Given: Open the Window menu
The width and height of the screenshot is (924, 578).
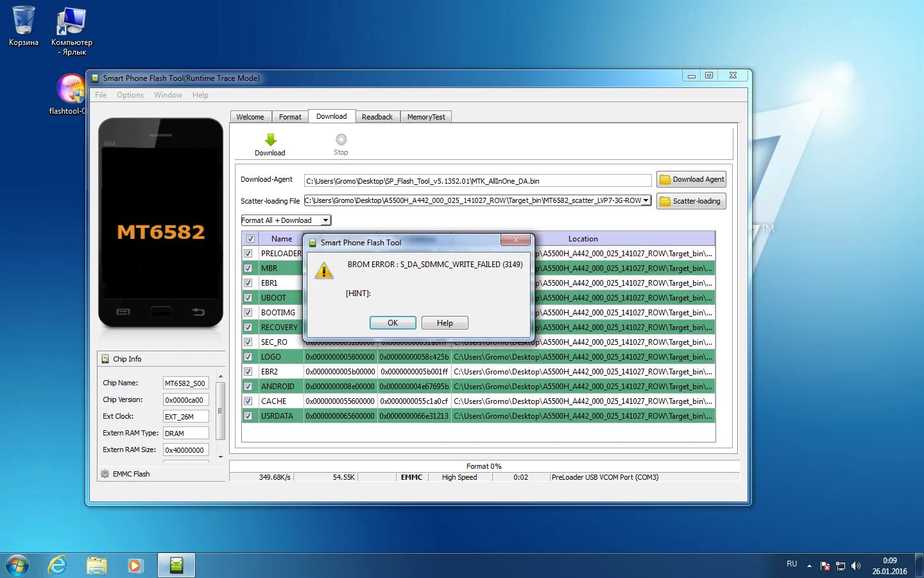Looking at the screenshot, I should (x=168, y=95).
